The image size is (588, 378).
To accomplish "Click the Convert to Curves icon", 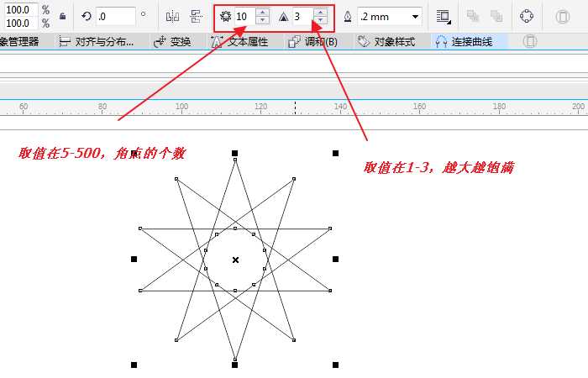I will point(527,16).
